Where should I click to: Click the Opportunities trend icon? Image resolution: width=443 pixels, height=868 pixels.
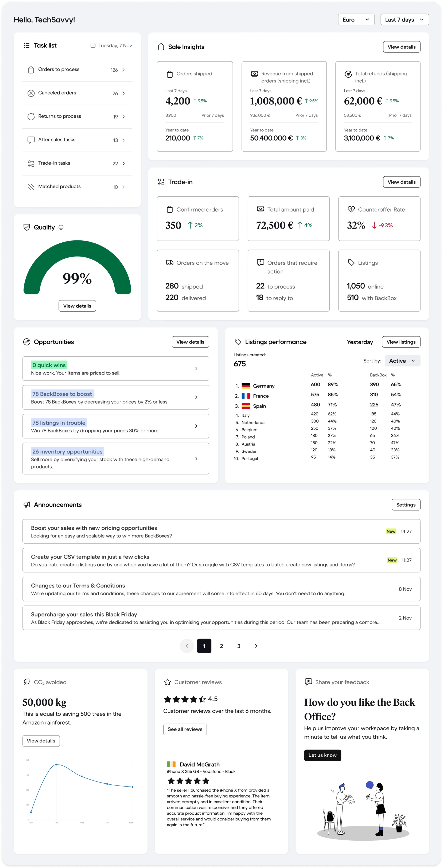(x=27, y=342)
